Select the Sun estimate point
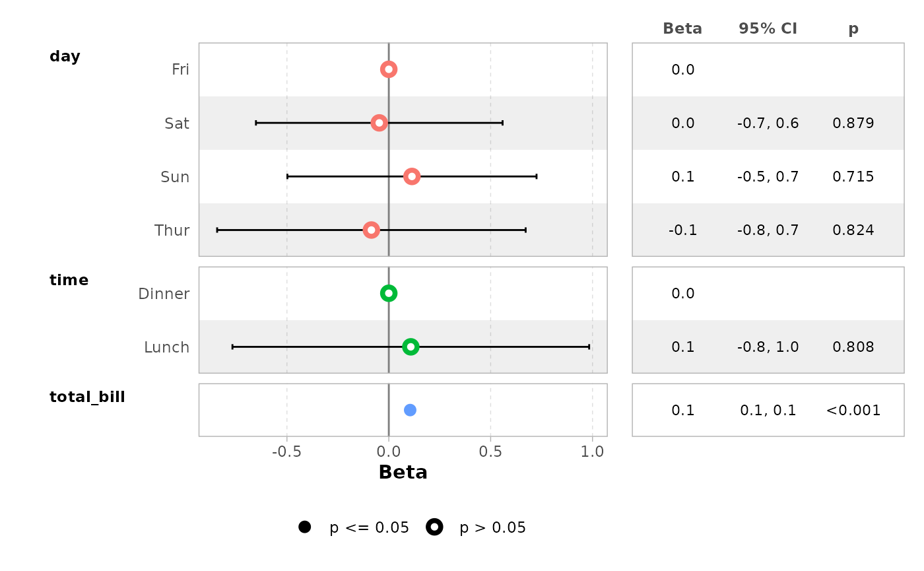The width and height of the screenshot is (924, 571). point(412,176)
